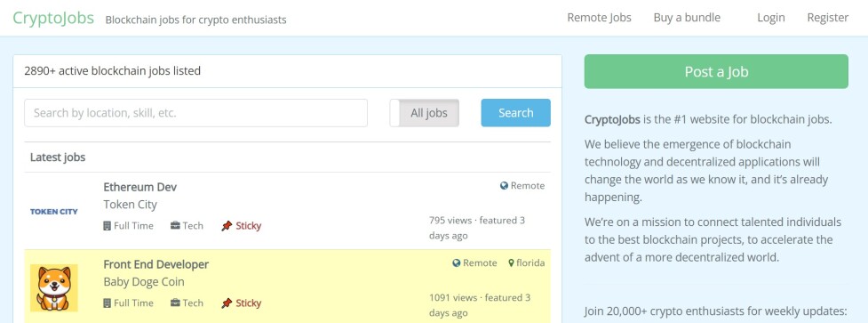Click the Token City company name
This screenshot has width=868, height=323.
pos(130,205)
